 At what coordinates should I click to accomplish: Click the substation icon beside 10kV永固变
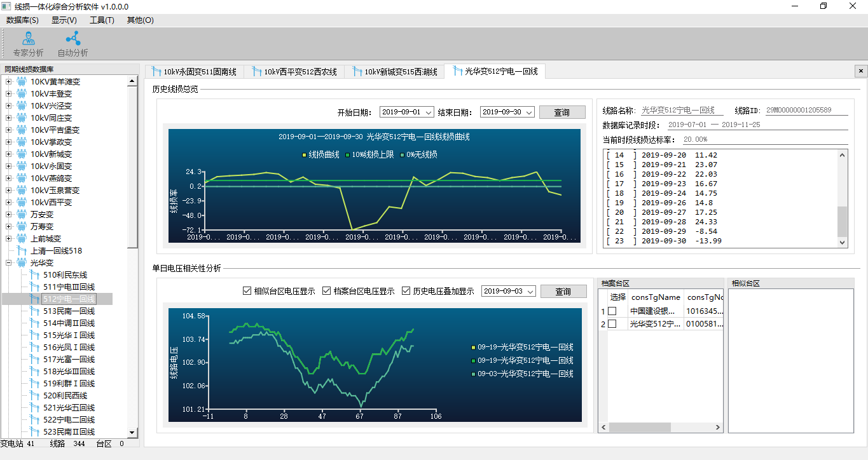22,166
